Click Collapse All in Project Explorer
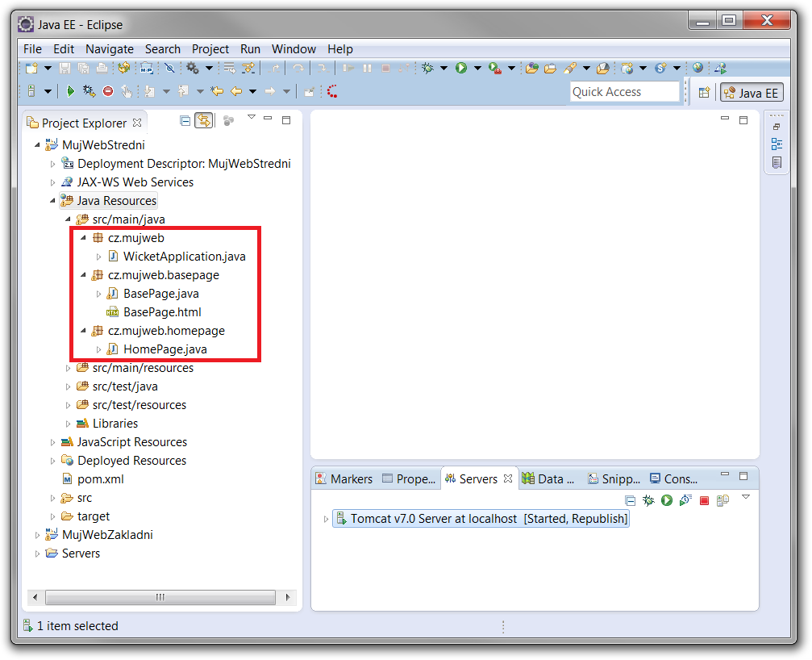Image resolution: width=812 pixels, height=660 pixels. tap(185, 121)
